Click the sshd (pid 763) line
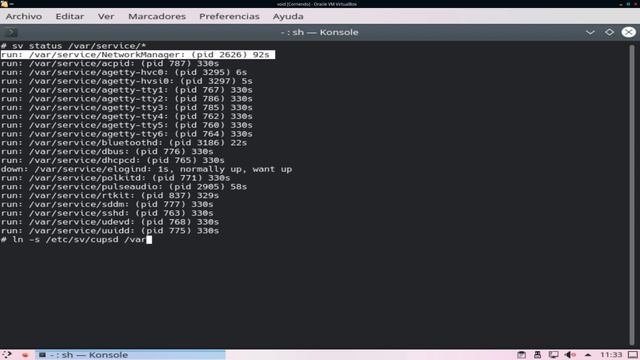 click(107, 213)
